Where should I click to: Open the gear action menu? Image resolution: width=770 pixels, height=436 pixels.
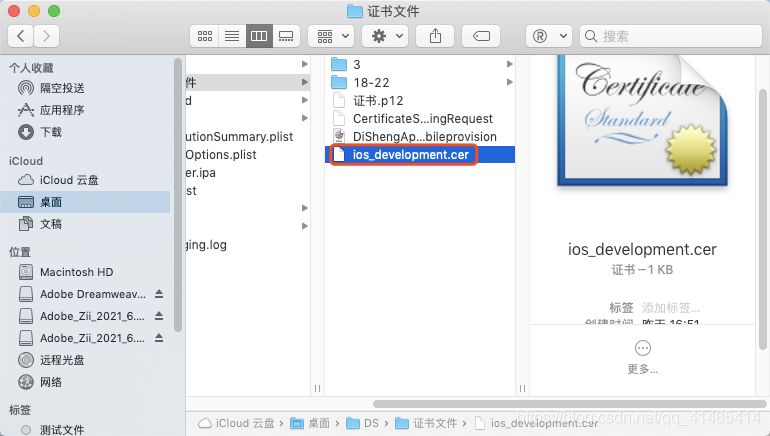(386, 36)
